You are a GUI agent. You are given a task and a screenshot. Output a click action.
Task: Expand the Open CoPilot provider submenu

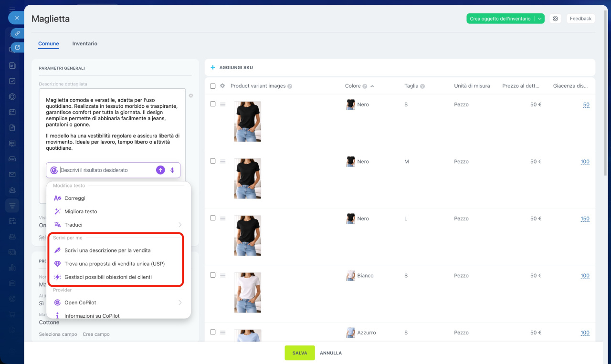179,302
